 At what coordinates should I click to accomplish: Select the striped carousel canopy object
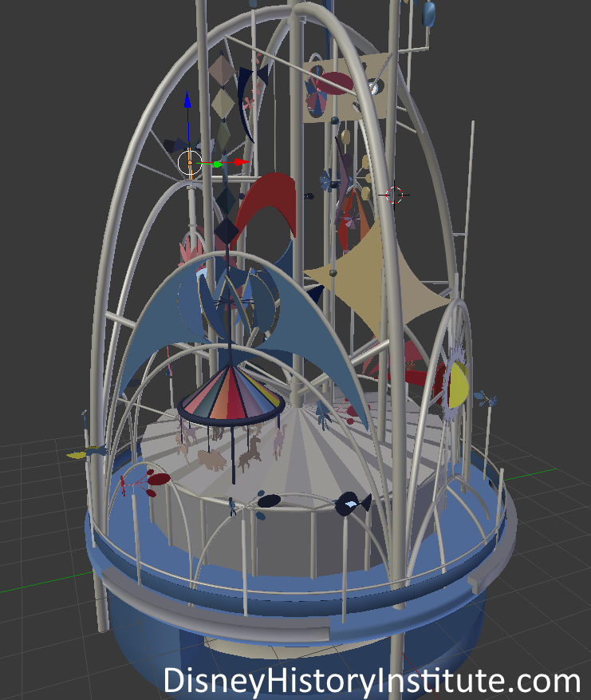pos(230,396)
